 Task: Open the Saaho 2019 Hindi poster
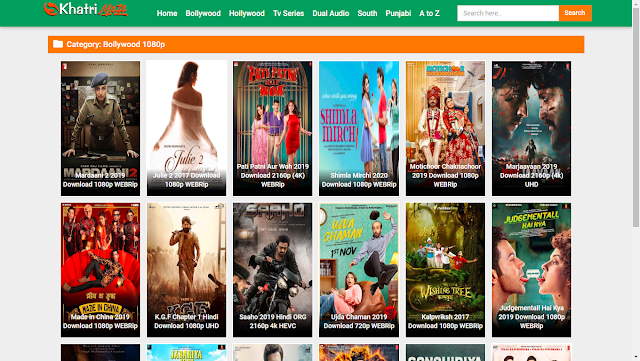click(273, 270)
